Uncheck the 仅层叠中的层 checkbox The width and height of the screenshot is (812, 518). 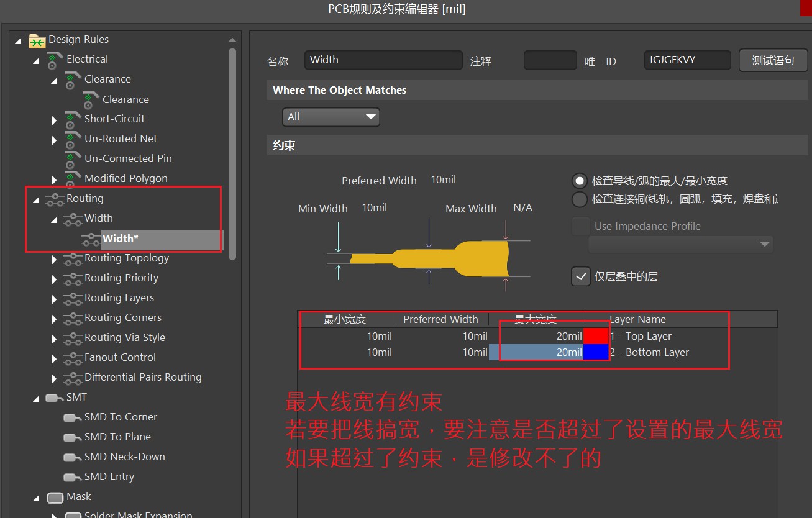pos(580,276)
